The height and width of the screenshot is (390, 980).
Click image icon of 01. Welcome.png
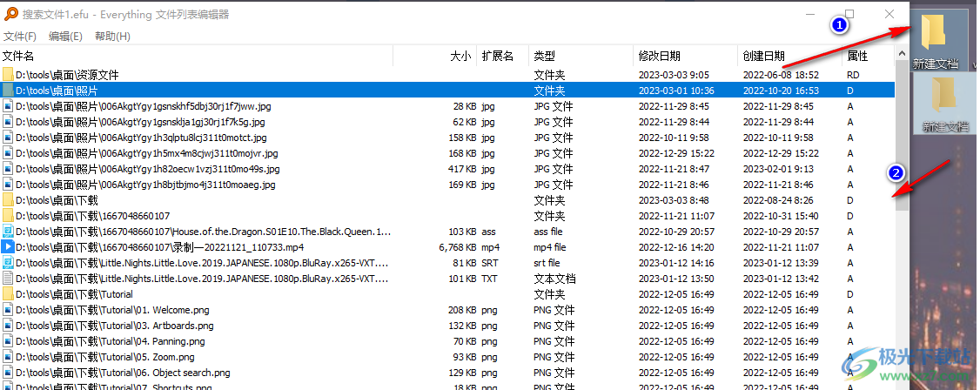[x=8, y=309]
